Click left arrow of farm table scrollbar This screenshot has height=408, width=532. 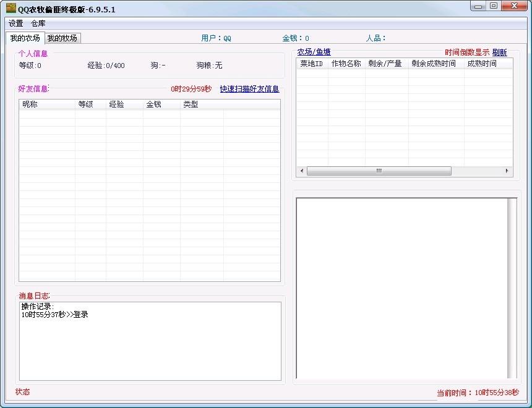coord(302,171)
